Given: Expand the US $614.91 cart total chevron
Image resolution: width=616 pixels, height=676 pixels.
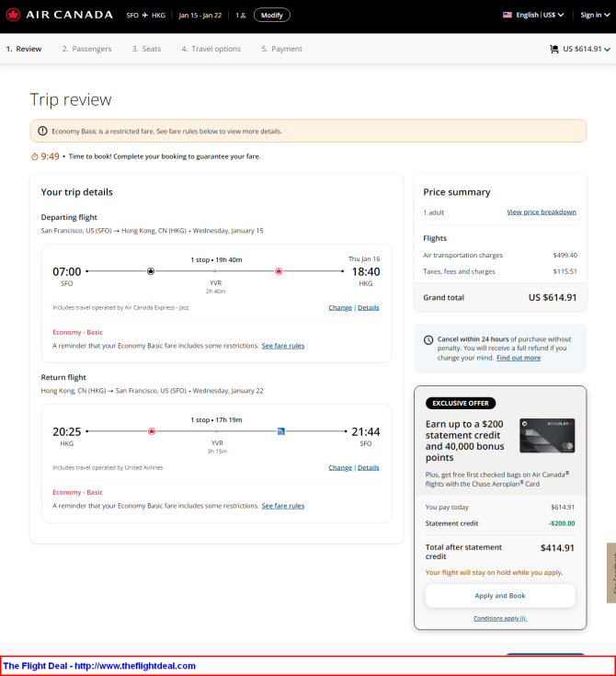Looking at the screenshot, I should click(607, 50).
